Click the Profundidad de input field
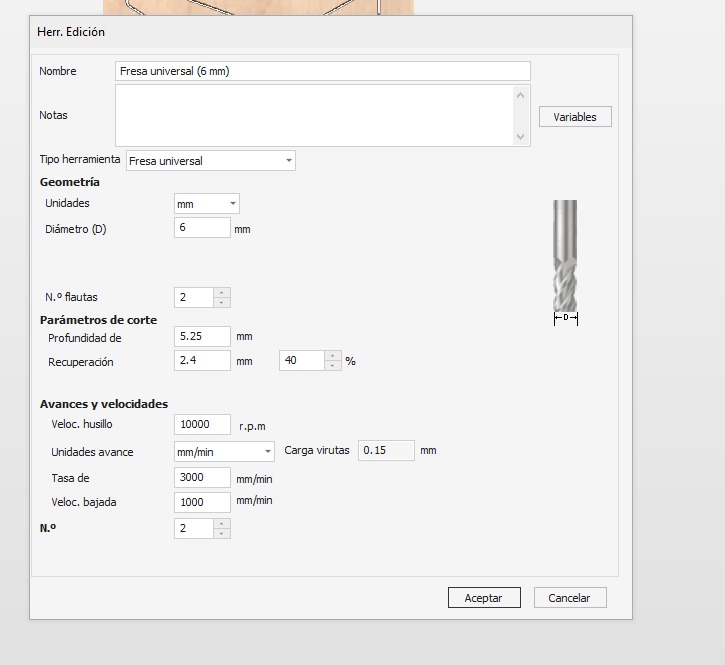 202,336
